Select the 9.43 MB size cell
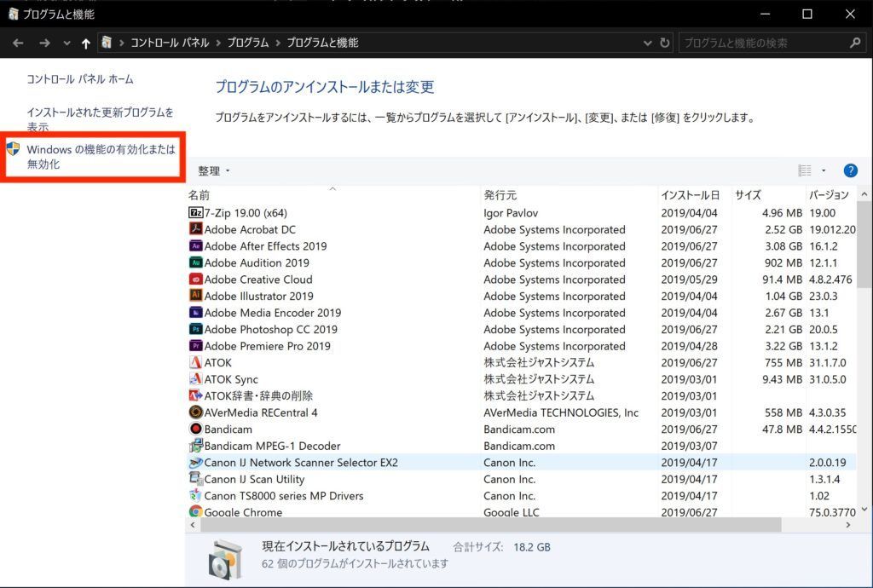The height and width of the screenshot is (588, 873). click(783, 379)
